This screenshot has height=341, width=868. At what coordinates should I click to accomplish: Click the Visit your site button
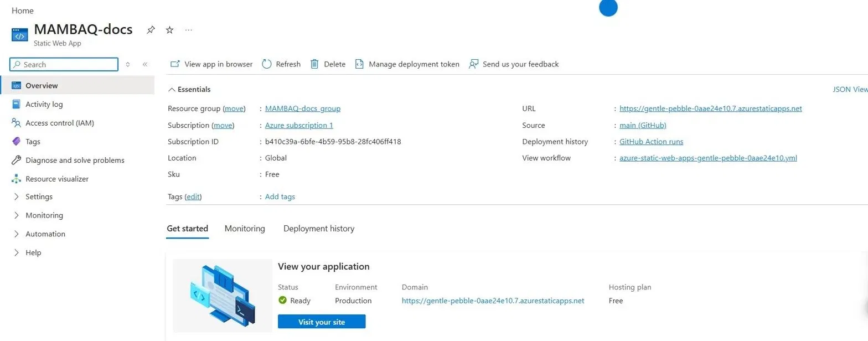pos(322,322)
